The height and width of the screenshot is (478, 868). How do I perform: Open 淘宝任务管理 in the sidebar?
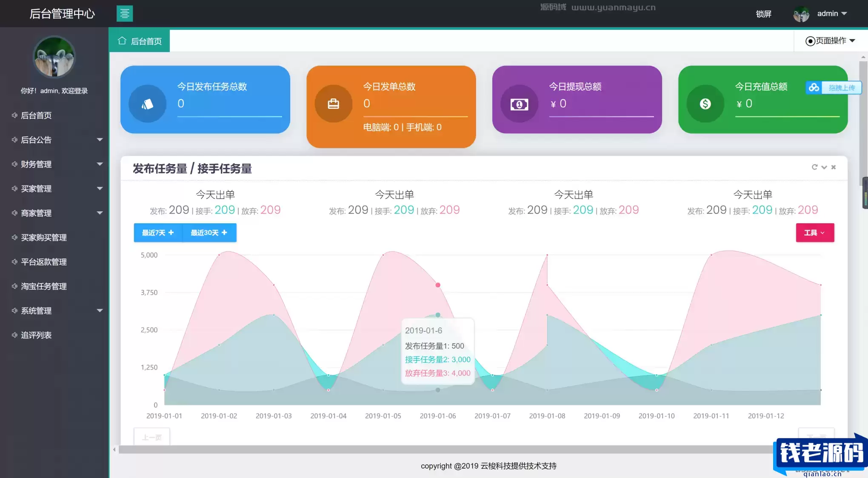click(44, 286)
